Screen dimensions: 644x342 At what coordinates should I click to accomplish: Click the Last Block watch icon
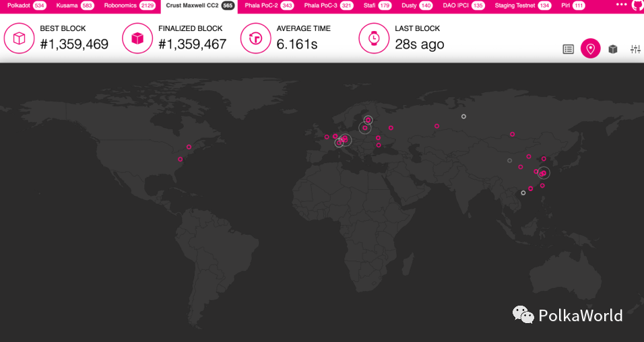click(374, 38)
